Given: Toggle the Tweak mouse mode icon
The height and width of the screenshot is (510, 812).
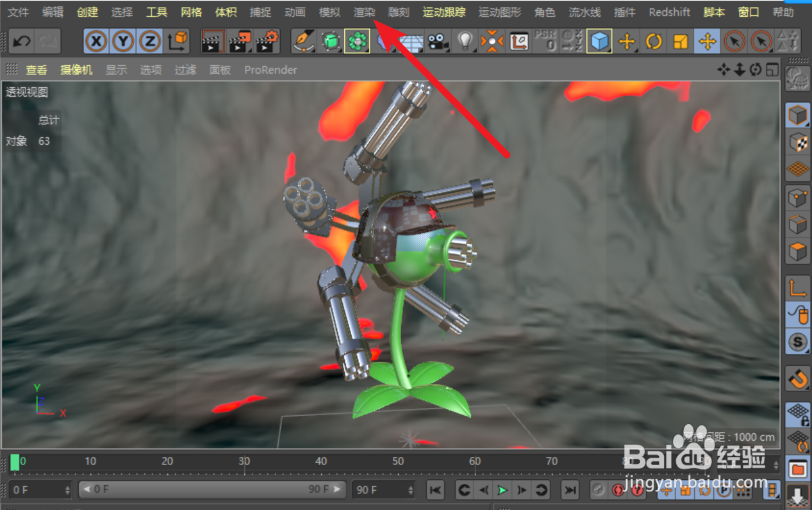Looking at the screenshot, I should tap(798, 315).
